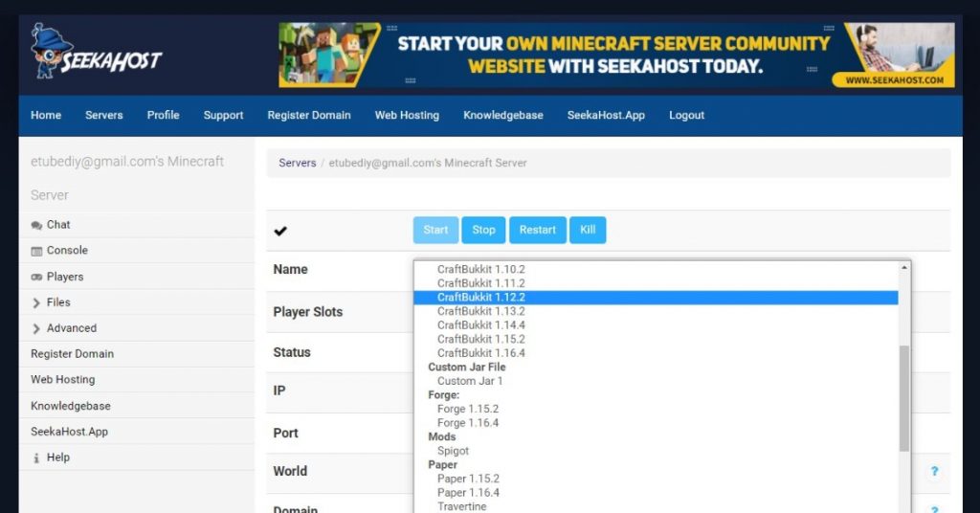980x513 pixels.
Task: Open Profile in top navigation
Action: (x=163, y=115)
